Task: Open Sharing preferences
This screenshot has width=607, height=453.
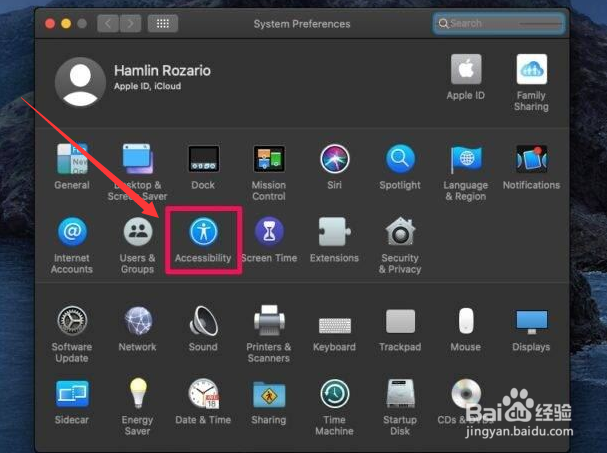Action: point(269,395)
